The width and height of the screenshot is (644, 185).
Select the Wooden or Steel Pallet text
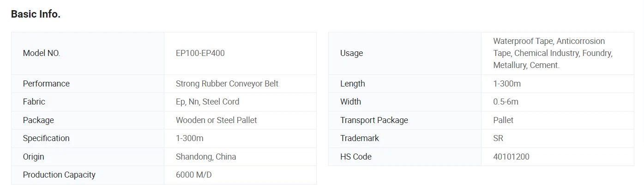216,120
